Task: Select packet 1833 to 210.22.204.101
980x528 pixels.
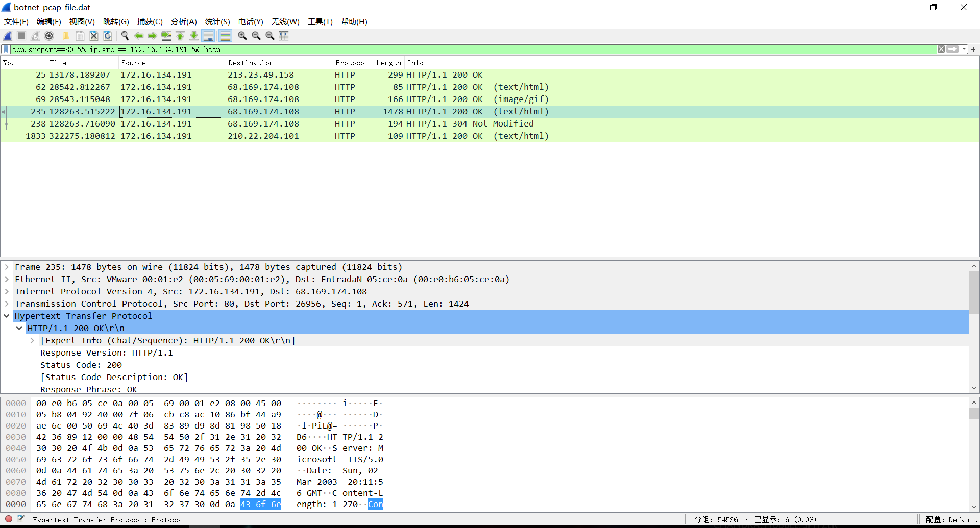Action: 490,136
